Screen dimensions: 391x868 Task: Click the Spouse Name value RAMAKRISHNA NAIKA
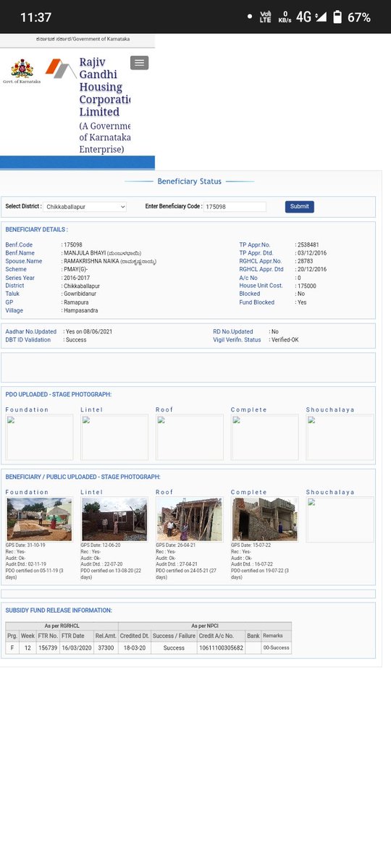coord(110,261)
